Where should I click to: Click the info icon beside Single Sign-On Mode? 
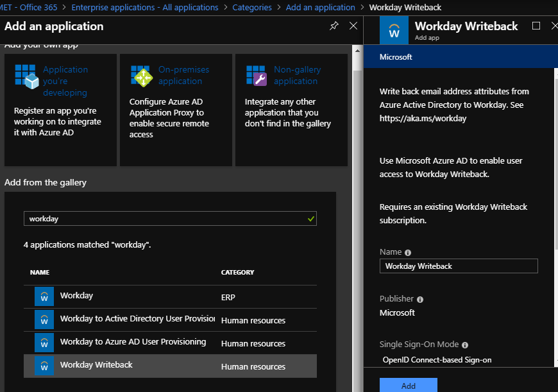click(465, 345)
